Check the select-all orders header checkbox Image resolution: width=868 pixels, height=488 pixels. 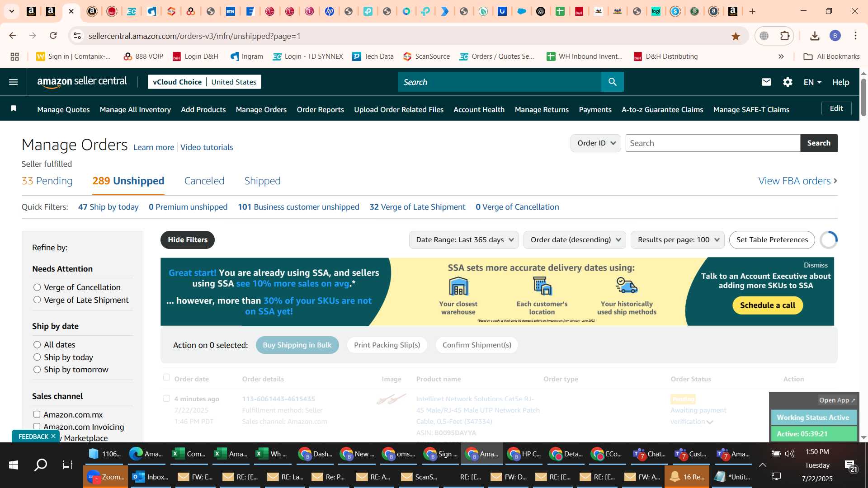166,377
